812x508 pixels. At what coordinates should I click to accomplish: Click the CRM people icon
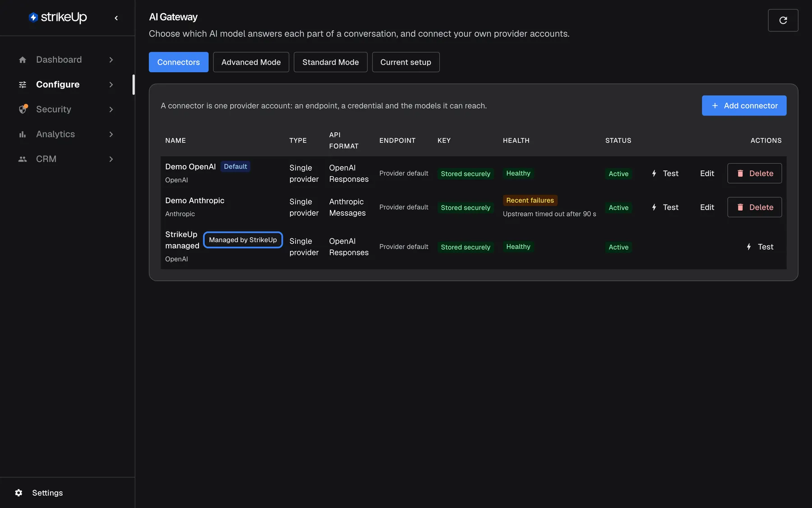23,159
